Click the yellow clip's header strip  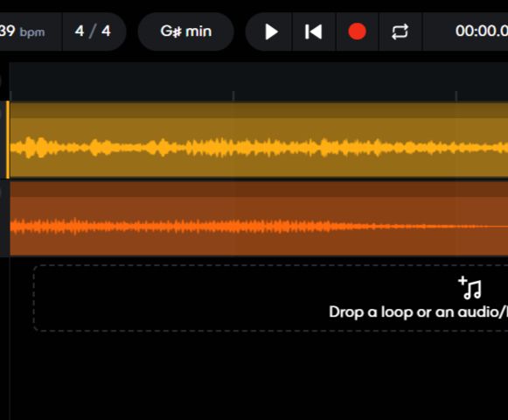(259, 109)
